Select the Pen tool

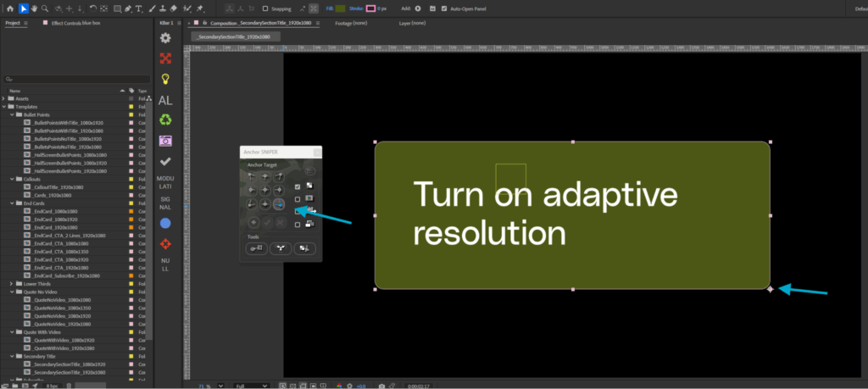pos(128,8)
